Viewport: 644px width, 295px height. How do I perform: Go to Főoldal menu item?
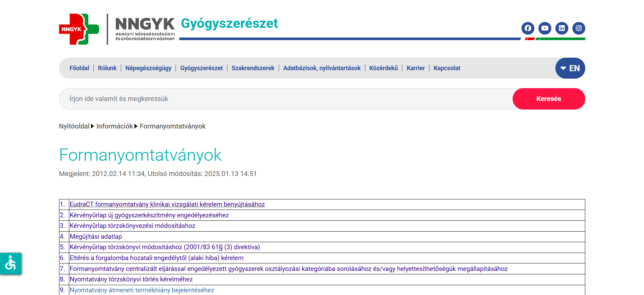click(79, 68)
